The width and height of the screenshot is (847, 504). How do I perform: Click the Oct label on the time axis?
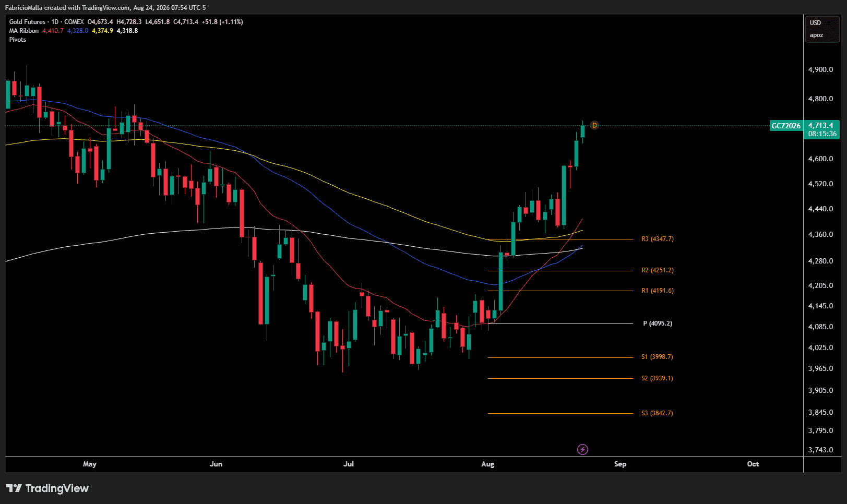pyautogui.click(x=753, y=464)
